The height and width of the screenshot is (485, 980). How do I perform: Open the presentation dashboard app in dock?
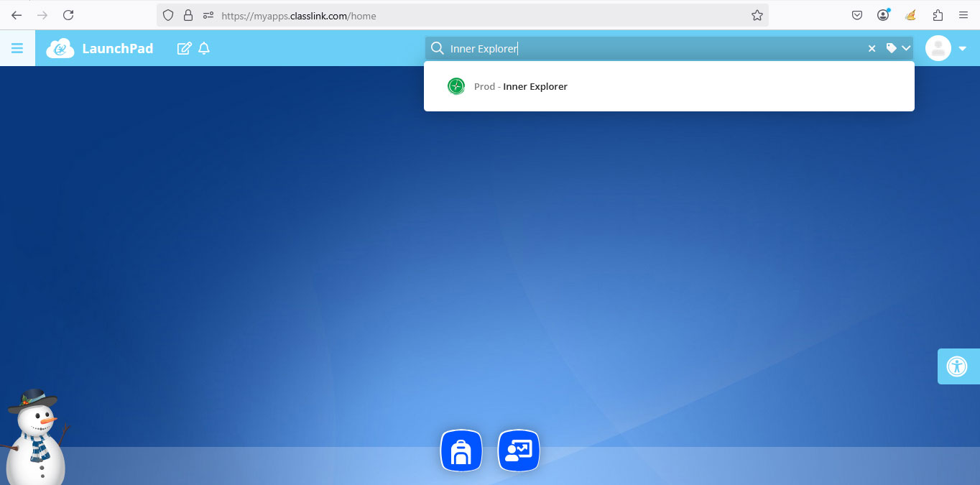[x=519, y=451]
